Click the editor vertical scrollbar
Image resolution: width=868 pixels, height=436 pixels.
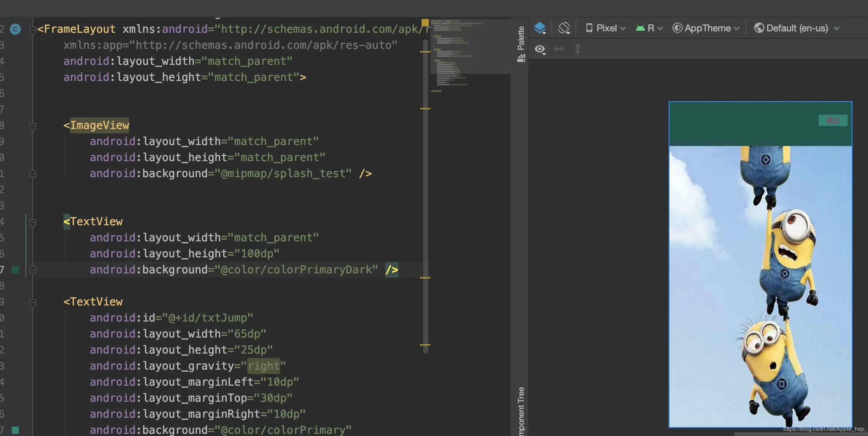click(425, 197)
